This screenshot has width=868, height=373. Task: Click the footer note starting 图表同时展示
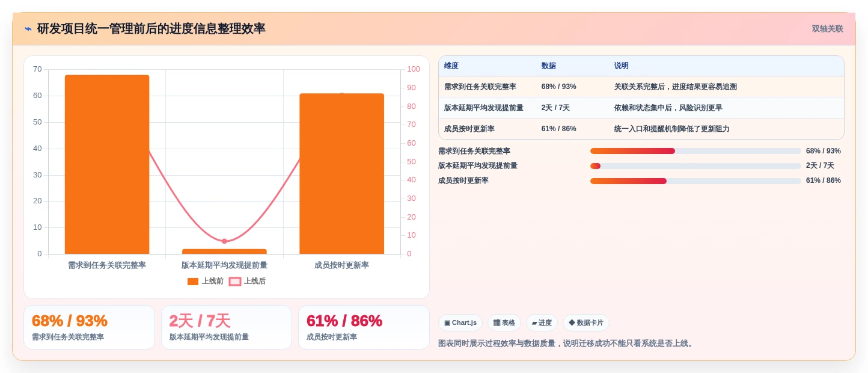coord(567,344)
